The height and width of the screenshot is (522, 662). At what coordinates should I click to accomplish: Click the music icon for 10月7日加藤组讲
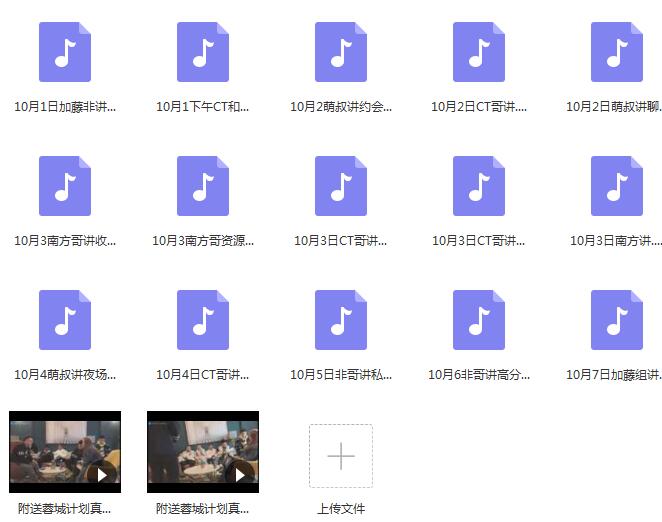(x=617, y=320)
